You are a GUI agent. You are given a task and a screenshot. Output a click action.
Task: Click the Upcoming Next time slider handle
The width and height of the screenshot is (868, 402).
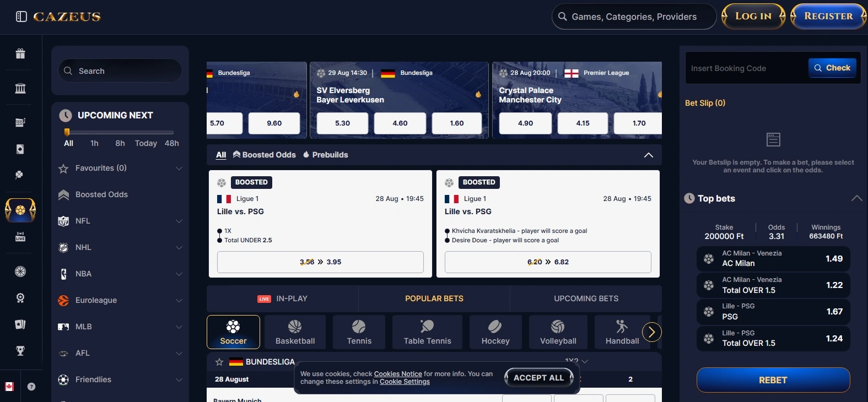coord(67,132)
